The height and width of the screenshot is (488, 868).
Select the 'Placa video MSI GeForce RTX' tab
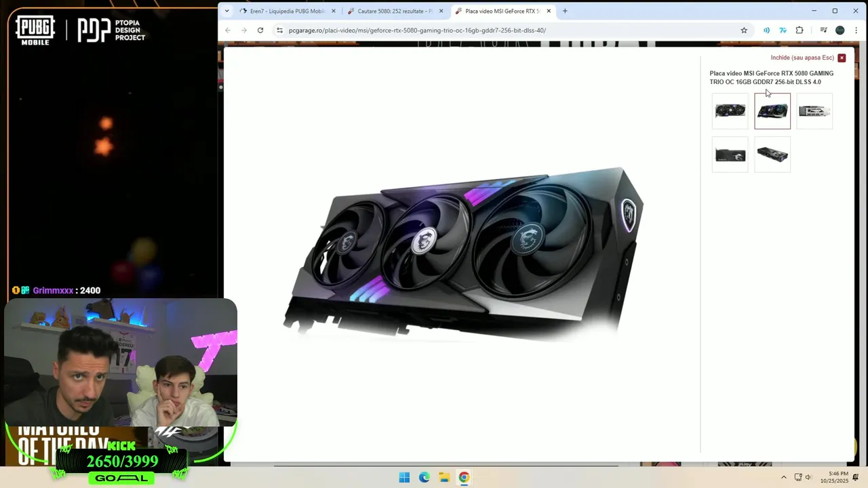[x=502, y=11]
